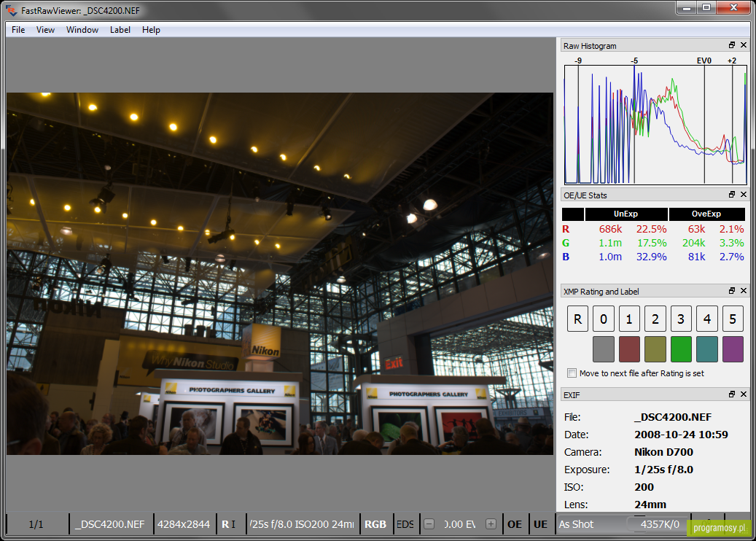Click the EXIF ISO value 200
The image size is (756, 541).
pyautogui.click(x=644, y=487)
